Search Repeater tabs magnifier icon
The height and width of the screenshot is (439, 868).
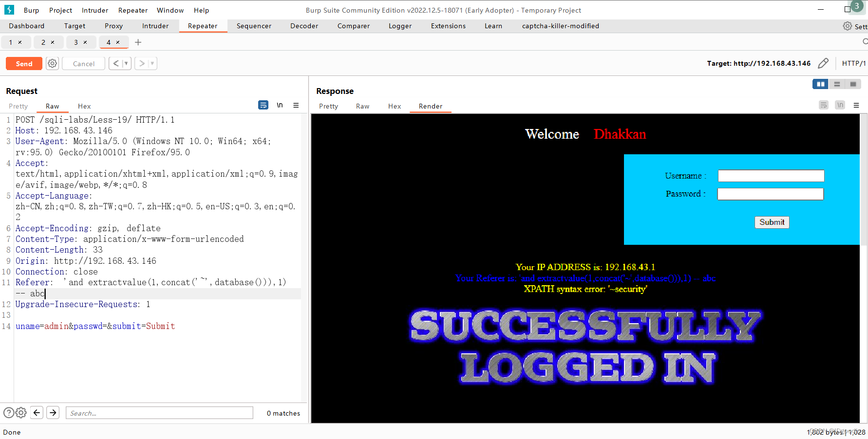865,42
